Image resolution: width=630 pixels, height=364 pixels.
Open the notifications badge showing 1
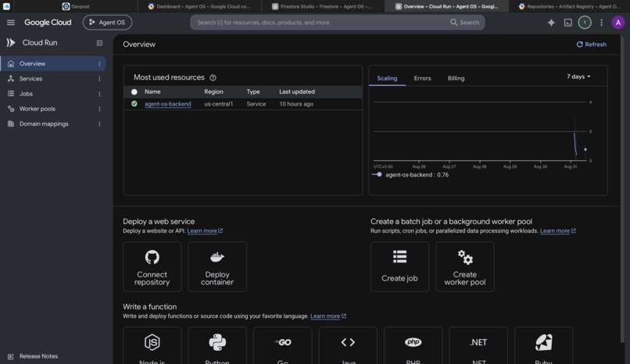coord(585,23)
